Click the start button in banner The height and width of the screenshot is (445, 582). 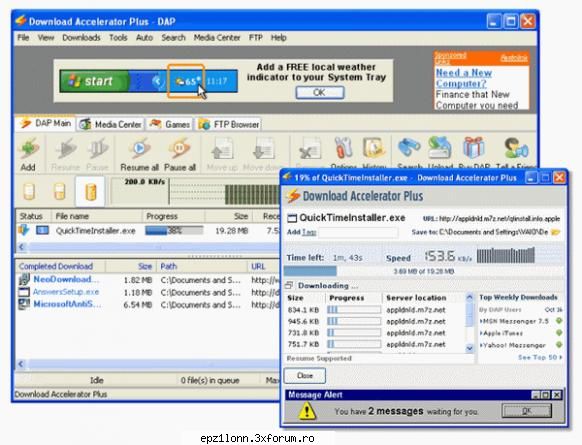[x=94, y=81]
